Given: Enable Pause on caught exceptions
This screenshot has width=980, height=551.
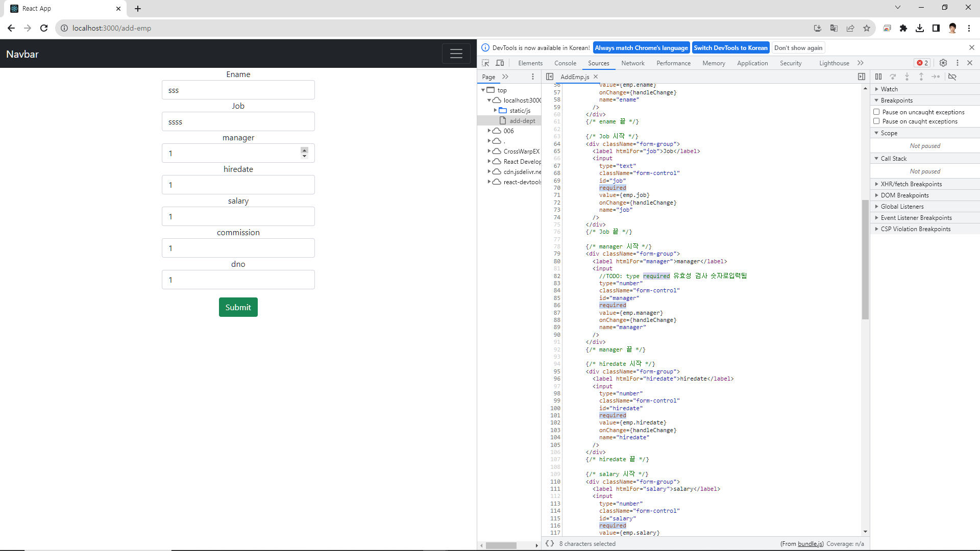Looking at the screenshot, I should point(876,121).
